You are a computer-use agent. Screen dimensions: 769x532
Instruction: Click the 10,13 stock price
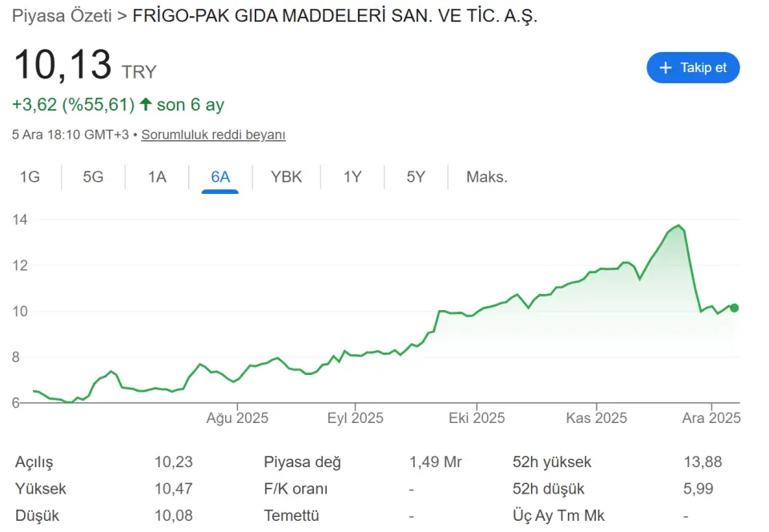tap(62, 64)
